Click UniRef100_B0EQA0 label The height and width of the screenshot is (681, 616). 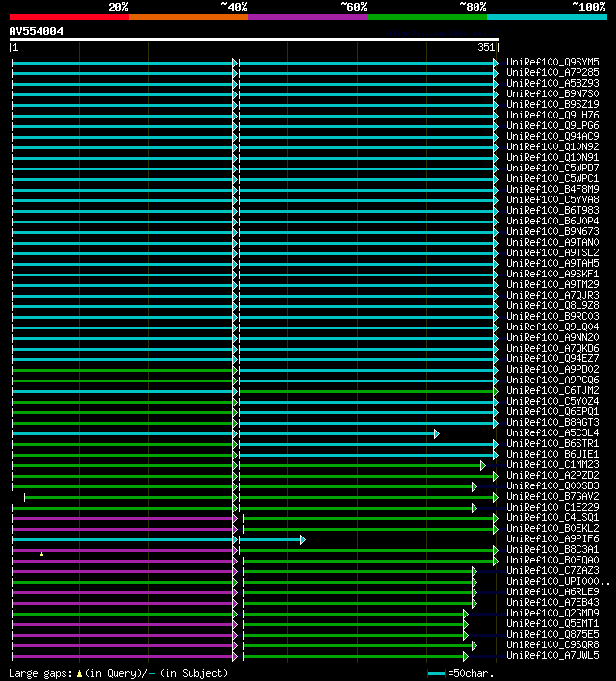pos(552,560)
